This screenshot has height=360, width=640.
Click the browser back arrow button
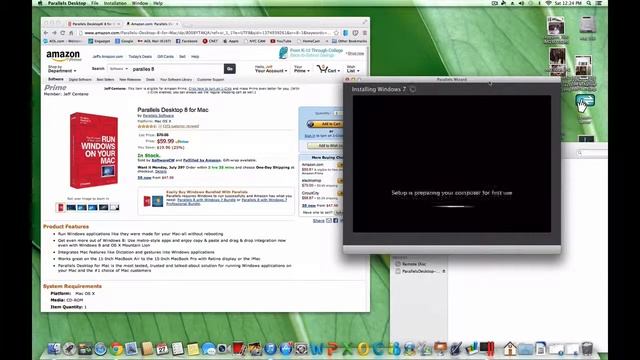click(x=46, y=33)
